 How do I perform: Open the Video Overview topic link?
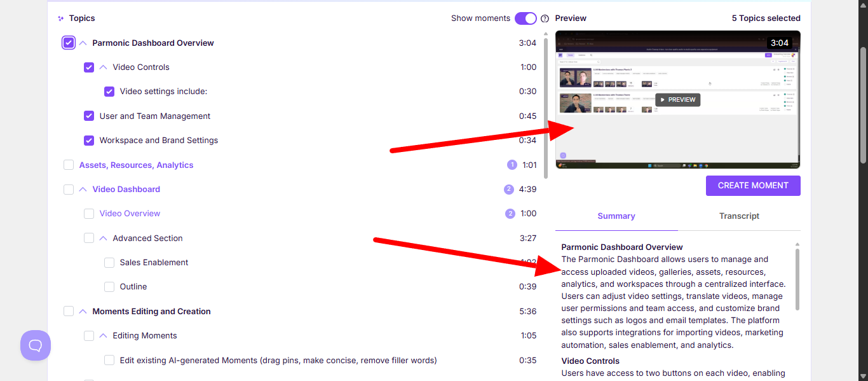(x=130, y=214)
